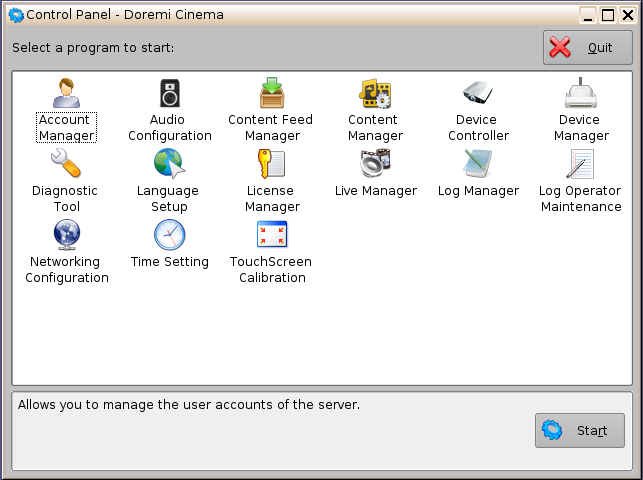Maximize the Control Panel window
643x480 pixels.
(607, 15)
